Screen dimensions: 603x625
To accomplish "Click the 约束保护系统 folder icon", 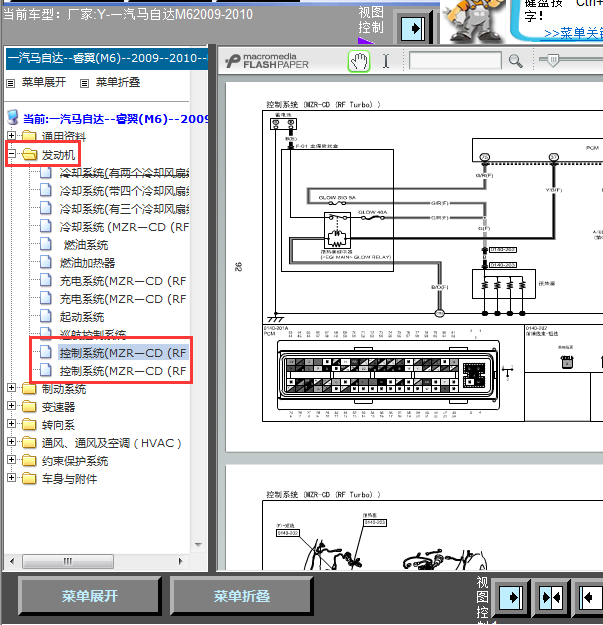I will (x=29, y=461).
